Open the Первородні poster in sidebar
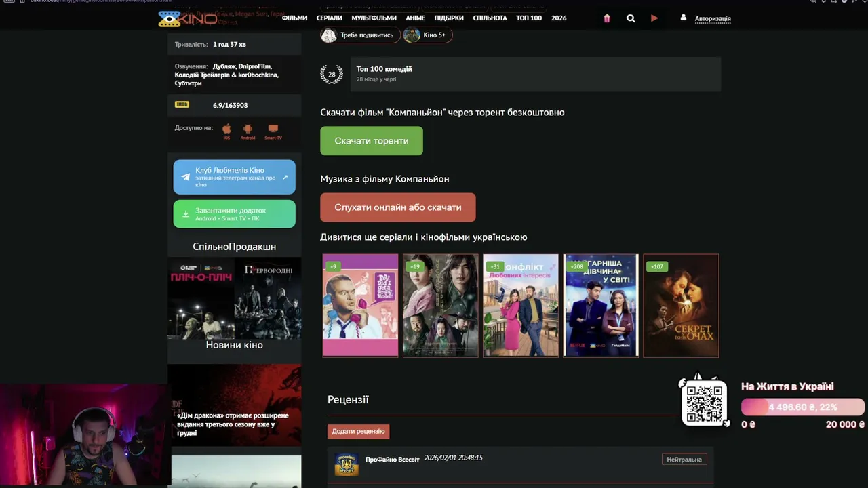This screenshot has height=488, width=868. tap(268, 298)
